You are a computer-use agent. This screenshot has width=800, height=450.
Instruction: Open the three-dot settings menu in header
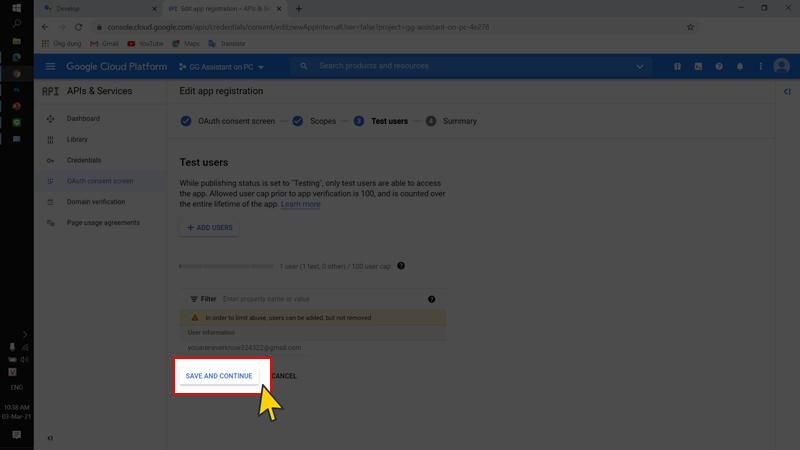coord(760,67)
